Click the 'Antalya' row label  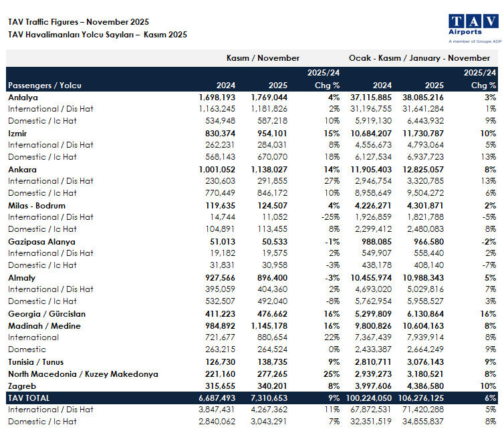(23, 98)
